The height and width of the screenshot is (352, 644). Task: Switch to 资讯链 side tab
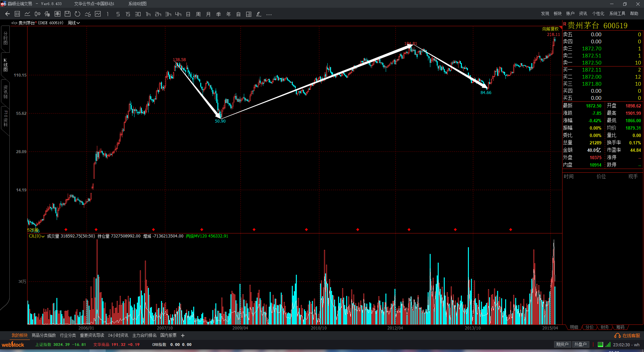tap(5, 92)
